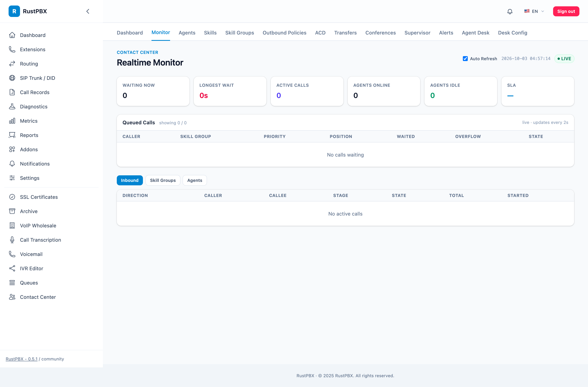Screen dimensions: 588x387
Task: Open the EN language dropdown
Action: click(x=534, y=11)
